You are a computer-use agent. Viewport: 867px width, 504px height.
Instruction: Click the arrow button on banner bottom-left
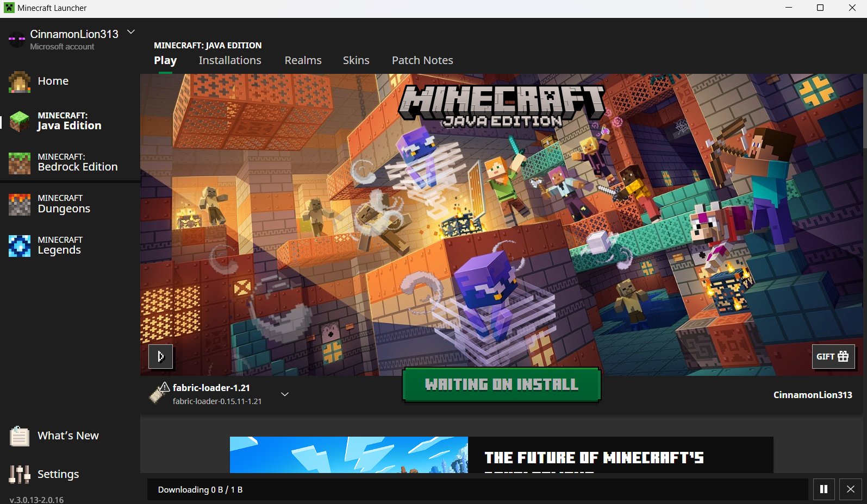[x=160, y=356]
